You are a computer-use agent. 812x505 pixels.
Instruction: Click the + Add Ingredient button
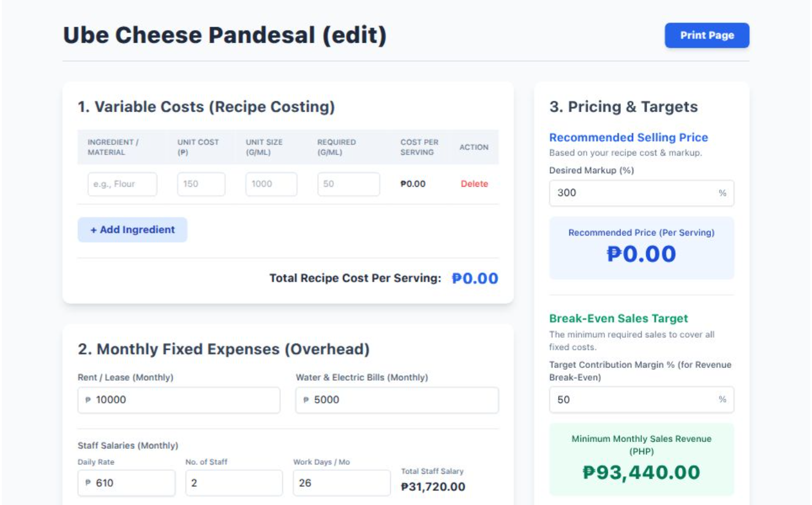coord(132,230)
